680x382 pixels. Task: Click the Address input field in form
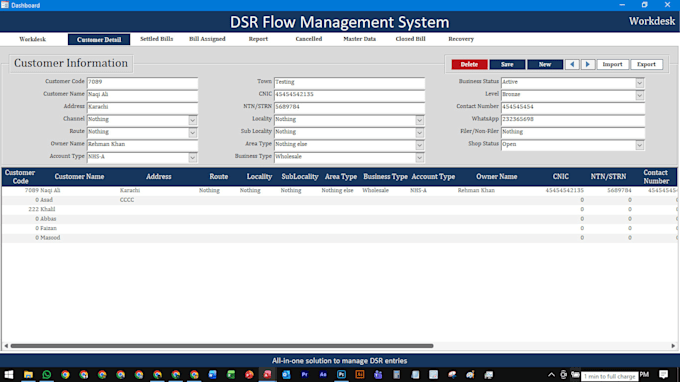point(142,108)
